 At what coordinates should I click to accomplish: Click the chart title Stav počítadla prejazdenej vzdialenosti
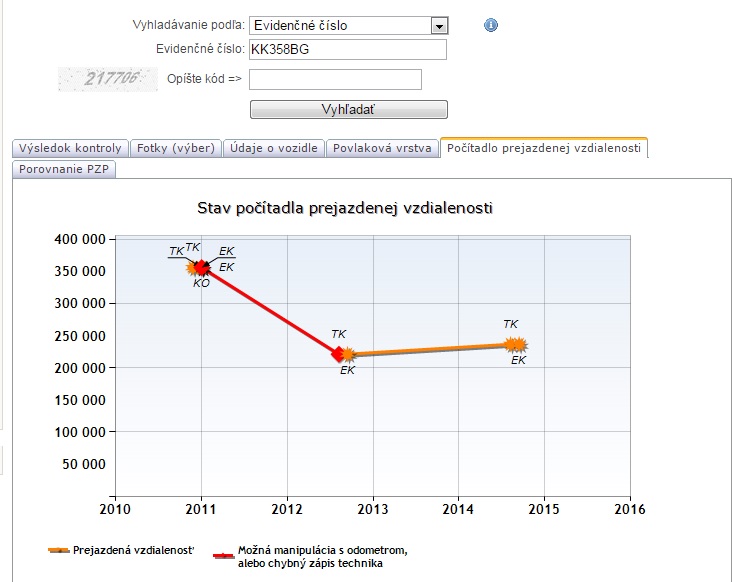click(x=345, y=208)
